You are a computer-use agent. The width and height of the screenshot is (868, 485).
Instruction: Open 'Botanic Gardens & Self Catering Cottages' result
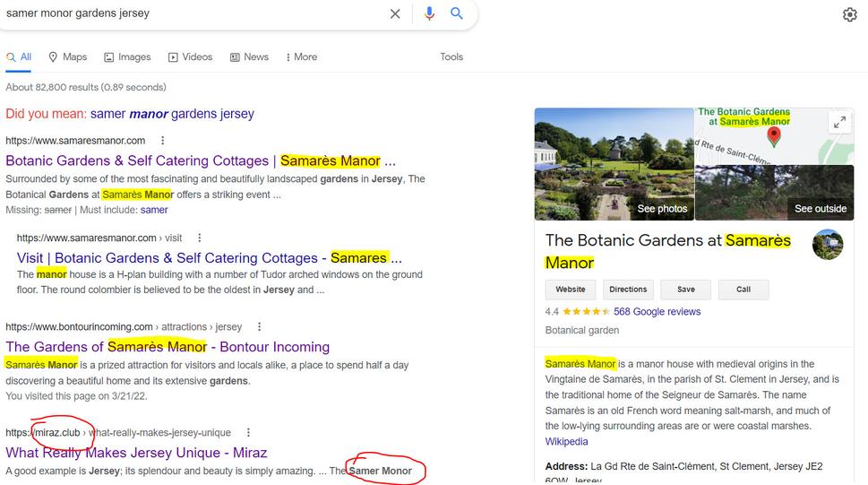point(201,160)
